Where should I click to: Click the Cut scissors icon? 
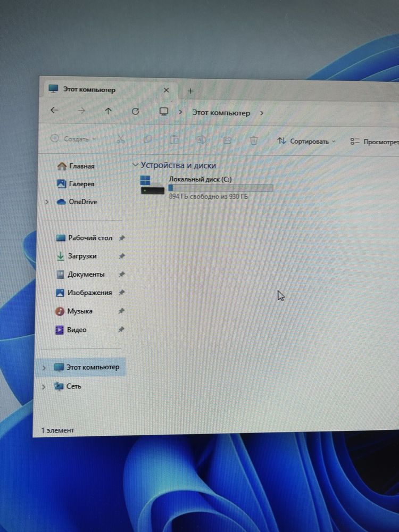(x=121, y=139)
